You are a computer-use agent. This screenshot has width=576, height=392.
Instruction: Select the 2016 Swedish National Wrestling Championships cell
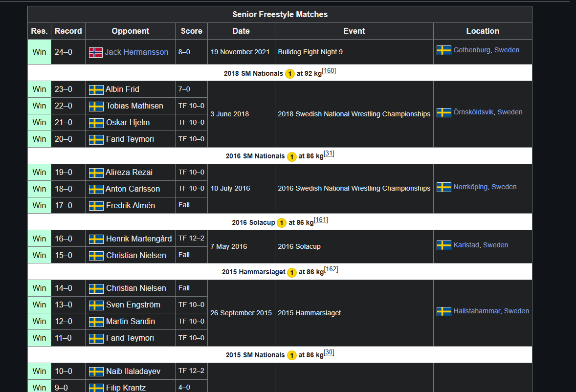(354, 188)
